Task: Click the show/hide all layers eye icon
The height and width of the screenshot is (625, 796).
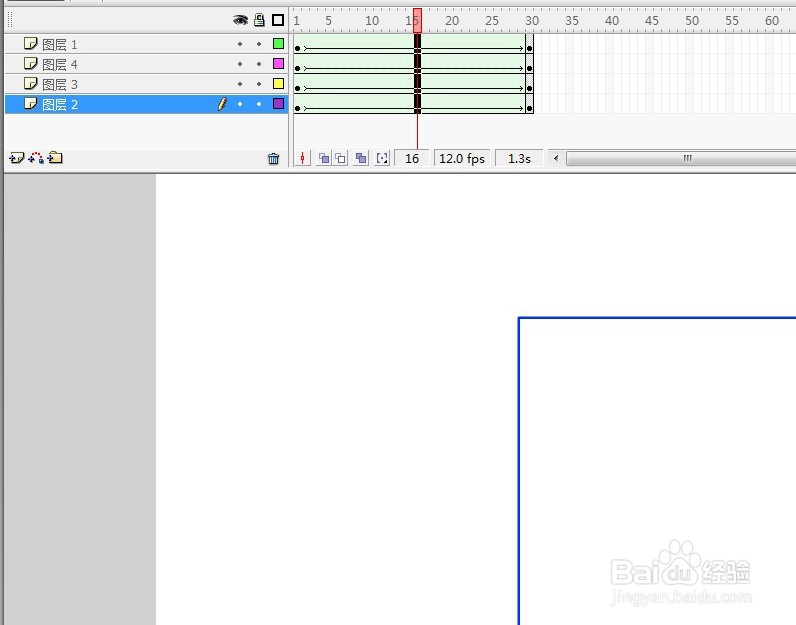Action: coord(240,20)
